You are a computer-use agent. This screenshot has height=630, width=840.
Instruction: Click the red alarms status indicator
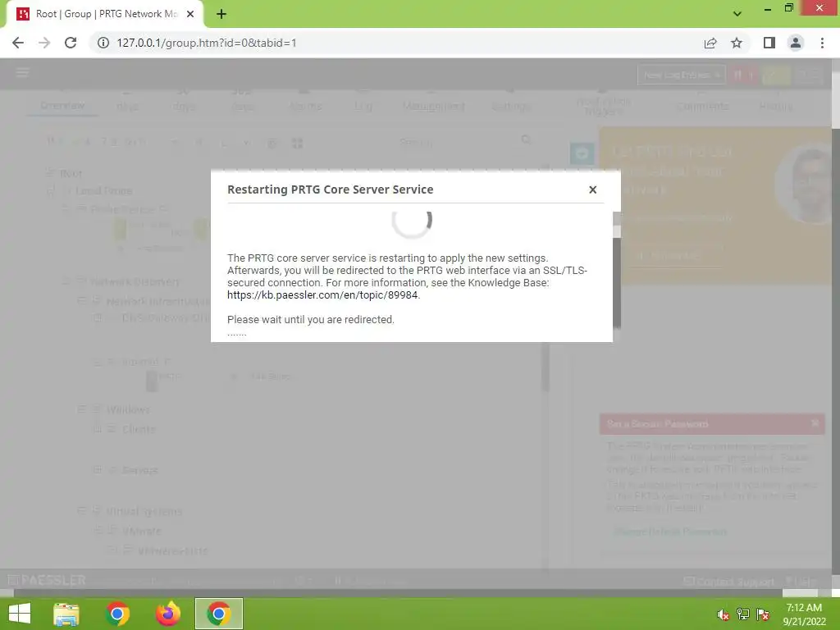coord(745,75)
